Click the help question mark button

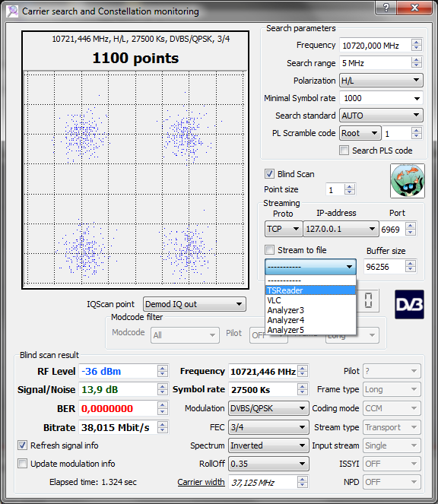(x=386, y=8)
